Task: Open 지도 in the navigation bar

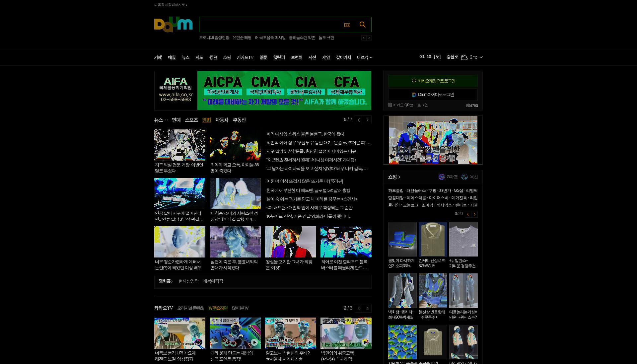Action: click(199, 57)
